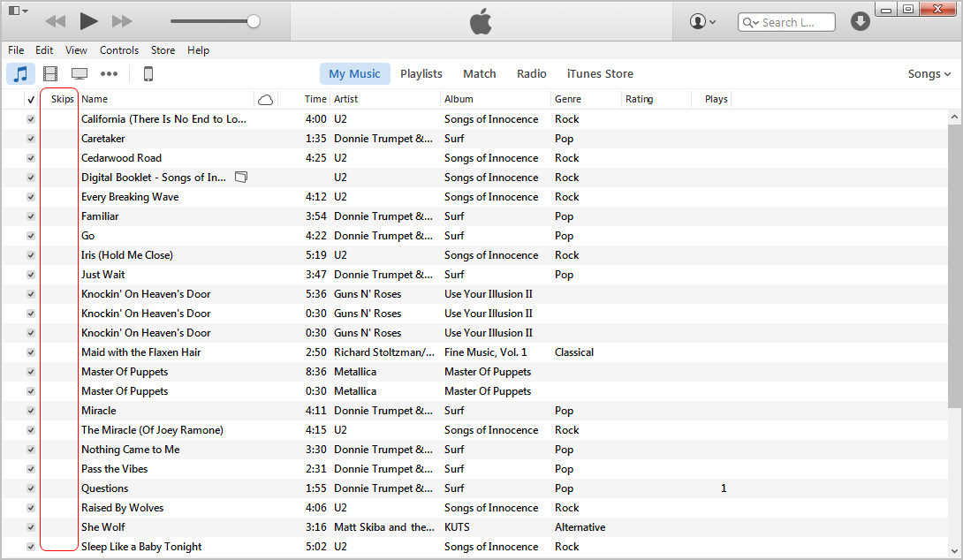The height and width of the screenshot is (560, 963).
Task: Uncheck the Familiar song checkbox
Action: point(31,216)
